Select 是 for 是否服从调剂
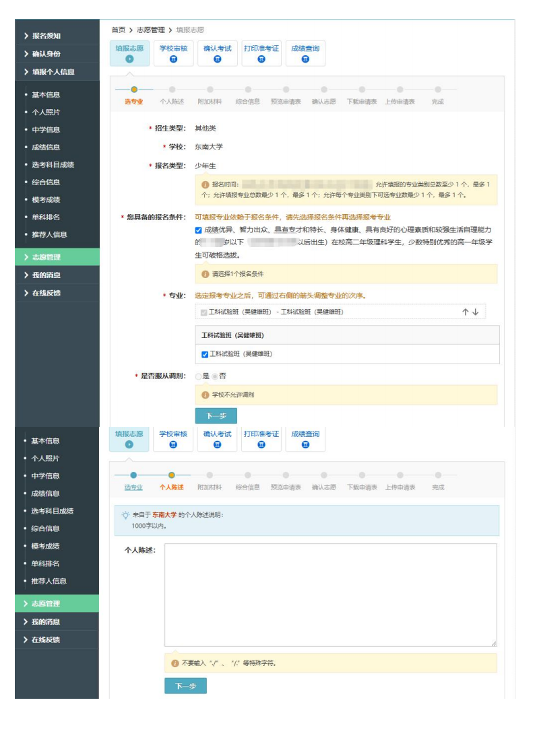 pos(198,376)
